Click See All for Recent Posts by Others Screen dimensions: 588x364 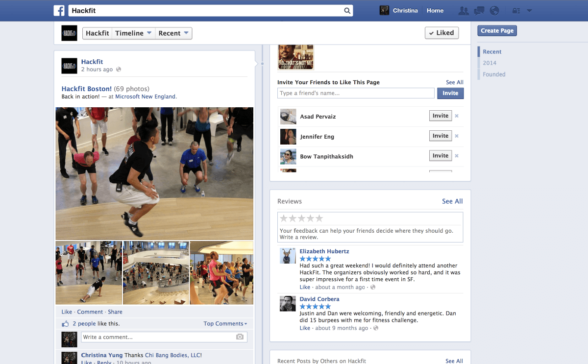coord(454,361)
